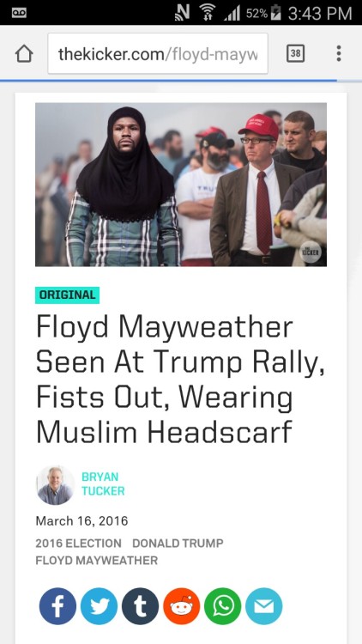
Task: Tap Bryan Tucker's avatar photo
Action: (55, 484)
